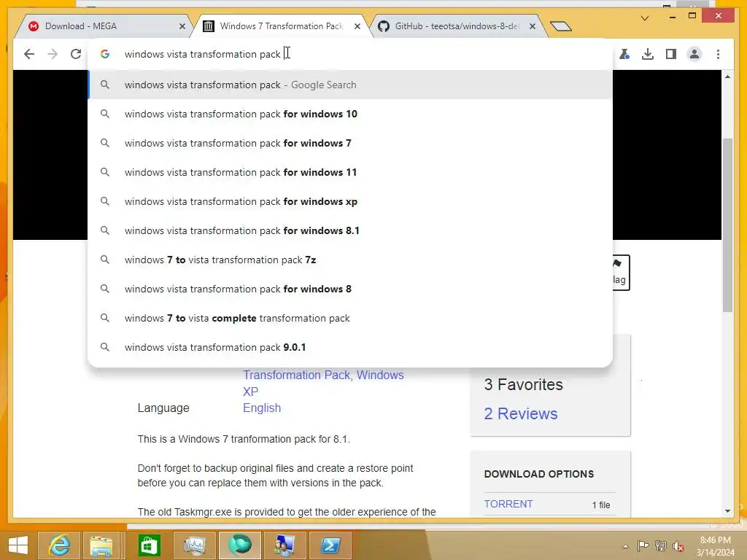The image size is (747, 560).
Task: Choose suggestion 'for windows 10'
Action: point(350,114)
